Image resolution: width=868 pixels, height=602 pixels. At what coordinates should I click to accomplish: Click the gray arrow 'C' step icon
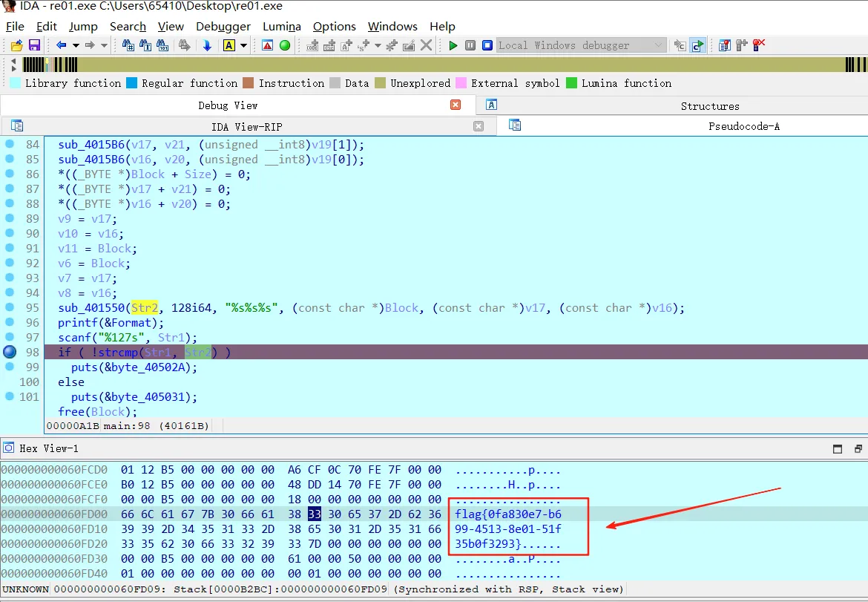680,45
